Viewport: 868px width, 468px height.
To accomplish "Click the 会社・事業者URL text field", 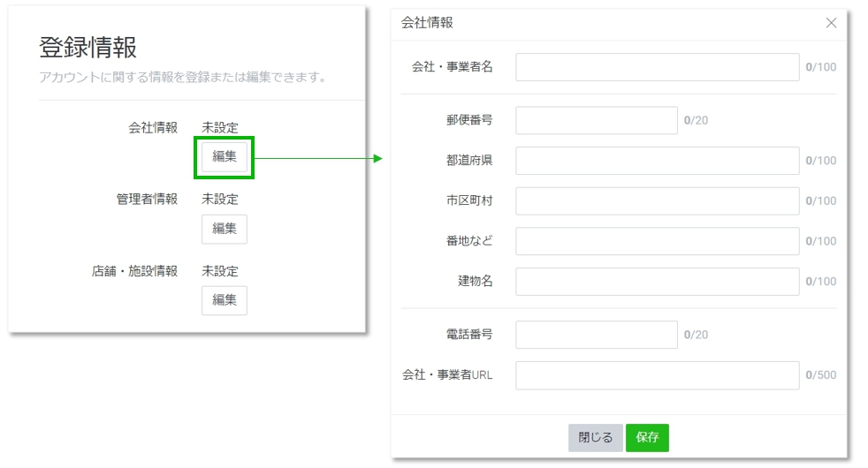I will pyautogui.click(x=657, y=375).
